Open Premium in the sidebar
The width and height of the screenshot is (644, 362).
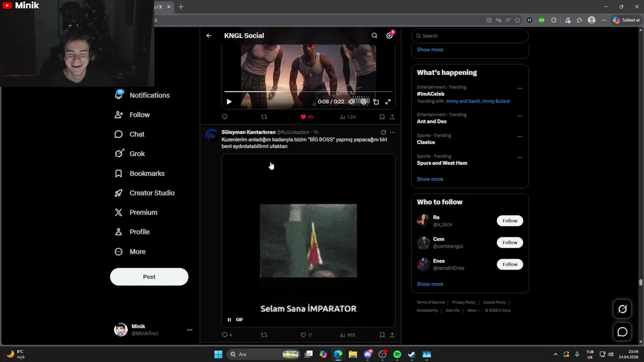pyautogui.click(x=136, y=212)
